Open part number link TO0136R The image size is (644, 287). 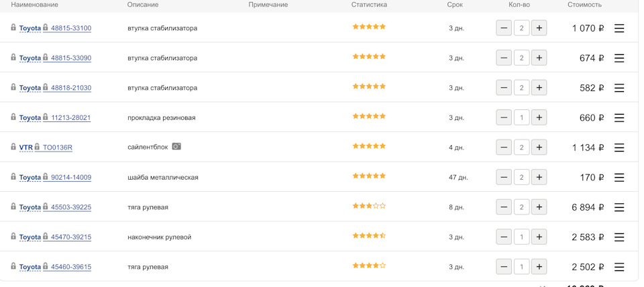pyautogui.click(x=58, y=148)
